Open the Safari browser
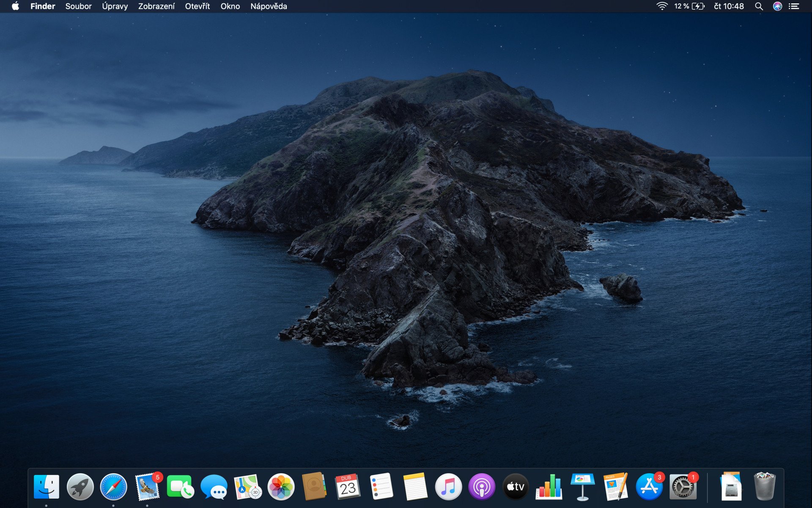Viewport: 812px width, 508px height. tap(113, 487)
